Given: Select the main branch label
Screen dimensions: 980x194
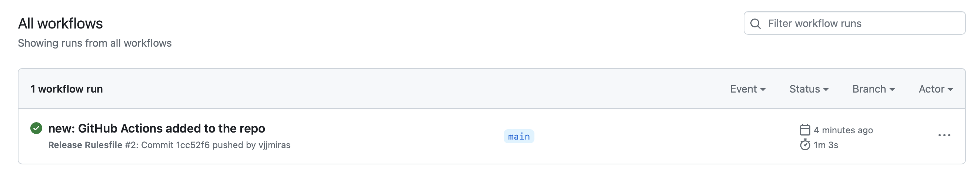Looking at the screenshot, I should tap(519, 137).
